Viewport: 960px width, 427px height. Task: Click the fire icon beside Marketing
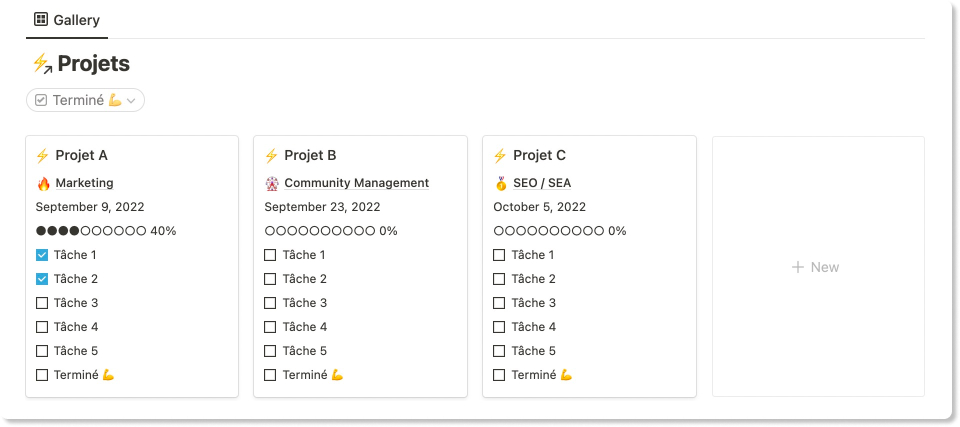(x=43, y=183)
